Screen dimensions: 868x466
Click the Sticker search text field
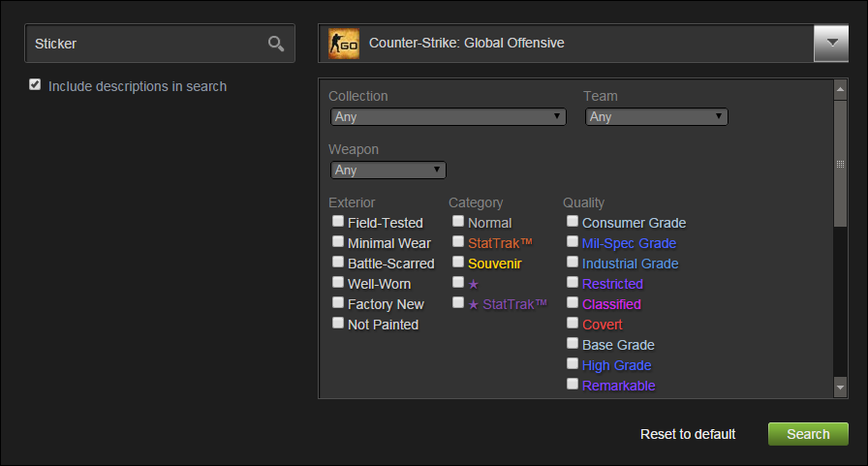(145, 44)
